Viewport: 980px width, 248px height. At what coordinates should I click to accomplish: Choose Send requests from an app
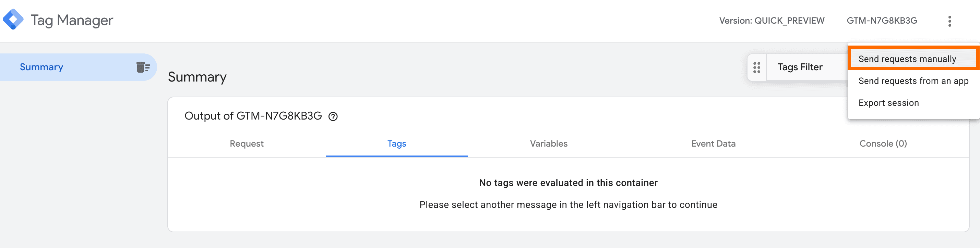coord(913,80)
